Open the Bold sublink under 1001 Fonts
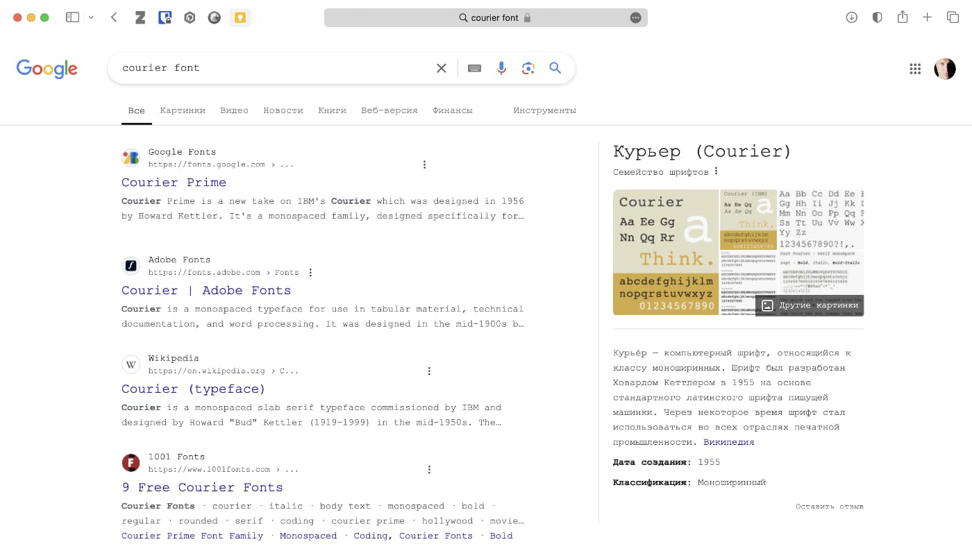 (x=501, y=536)
